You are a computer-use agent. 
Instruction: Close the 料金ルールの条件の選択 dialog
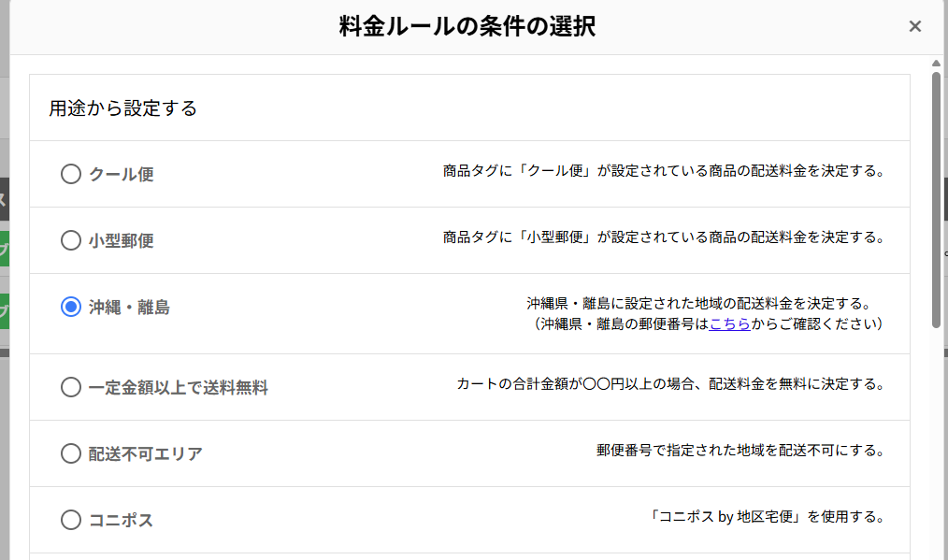[x=915, y=26]
